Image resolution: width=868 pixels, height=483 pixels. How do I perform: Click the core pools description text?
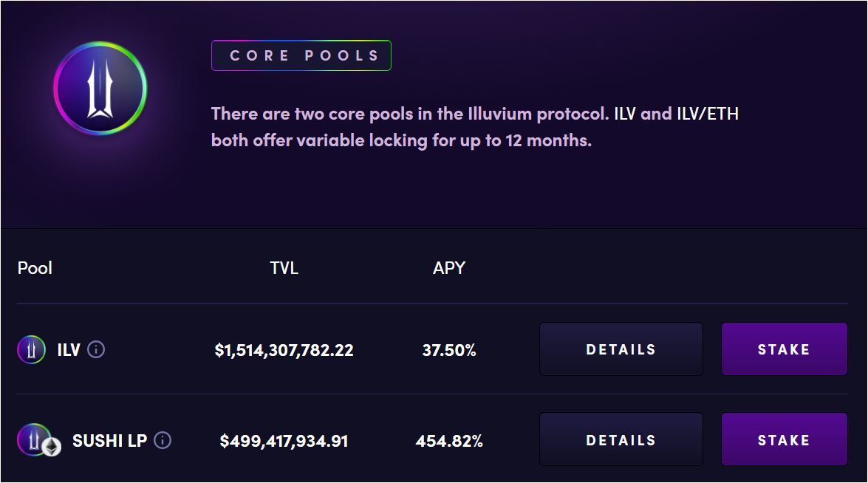[474, 126]
